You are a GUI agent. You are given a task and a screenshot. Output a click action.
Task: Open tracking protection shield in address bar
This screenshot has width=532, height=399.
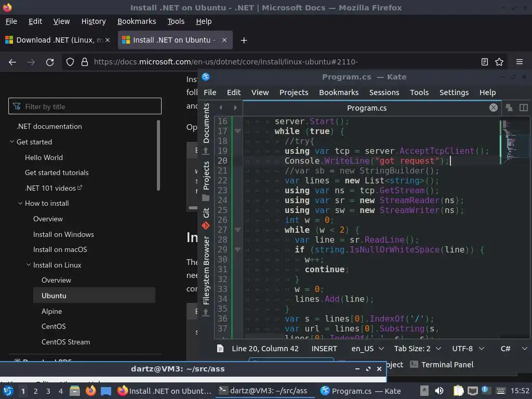[x=70, y=62]
